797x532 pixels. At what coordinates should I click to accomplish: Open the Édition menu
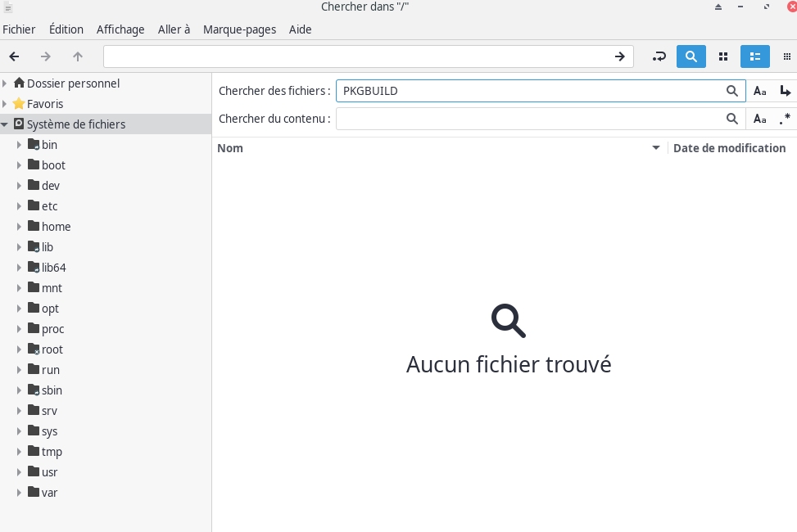pos(66,29)
